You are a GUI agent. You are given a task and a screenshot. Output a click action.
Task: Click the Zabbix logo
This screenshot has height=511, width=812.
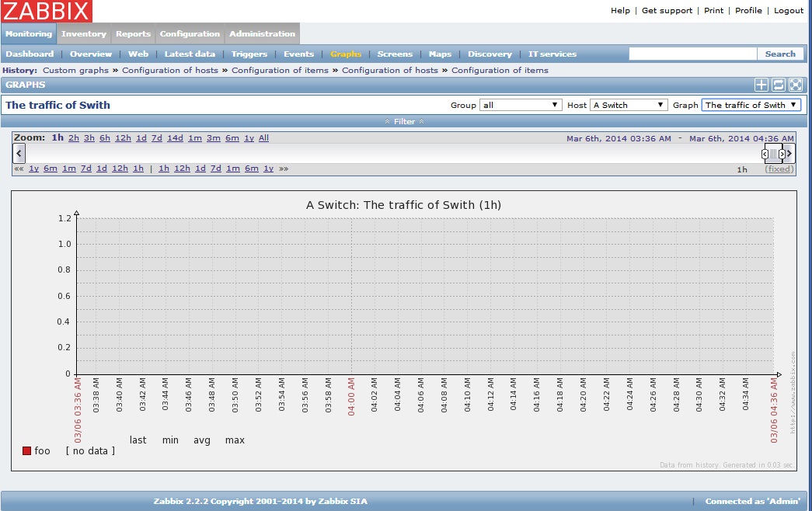45,11
